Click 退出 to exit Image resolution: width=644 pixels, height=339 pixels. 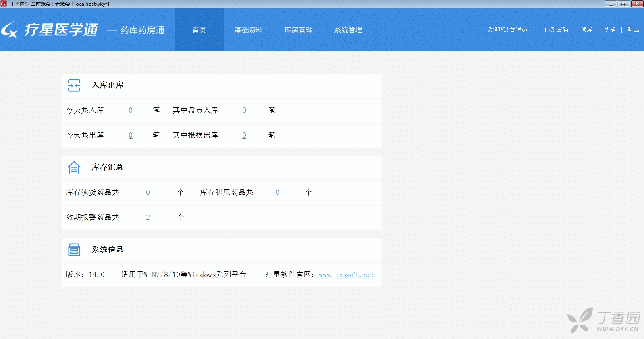(633, 29)
